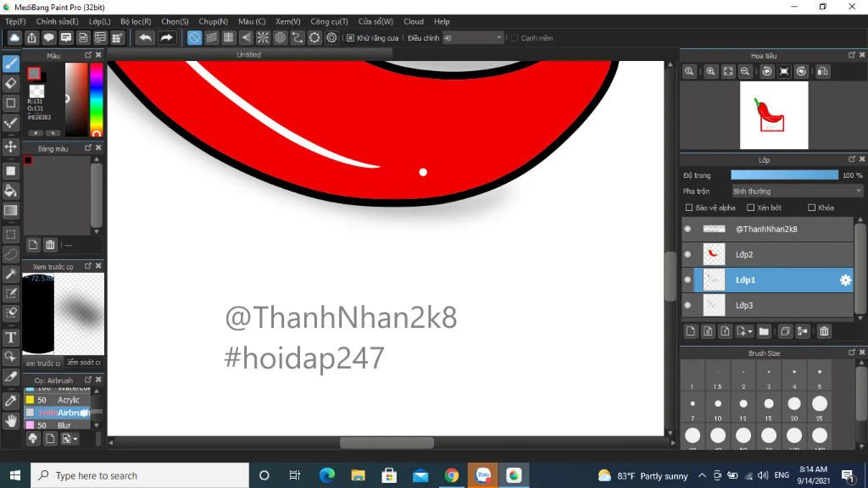Viewport: 868px width, 488px height.
Task: Turn snap off with the blue circle icon
Action: click(194, 37)
